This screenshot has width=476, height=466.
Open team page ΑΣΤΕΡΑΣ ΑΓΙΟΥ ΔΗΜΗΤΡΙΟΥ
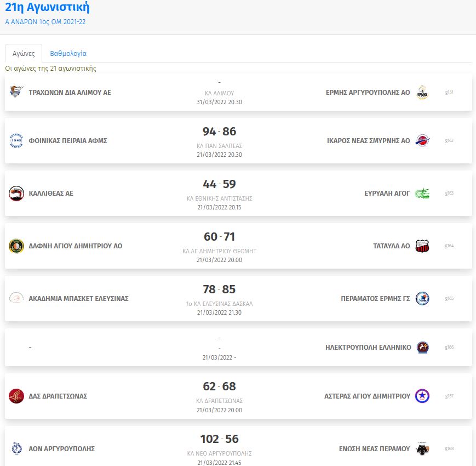coord(367,396)
